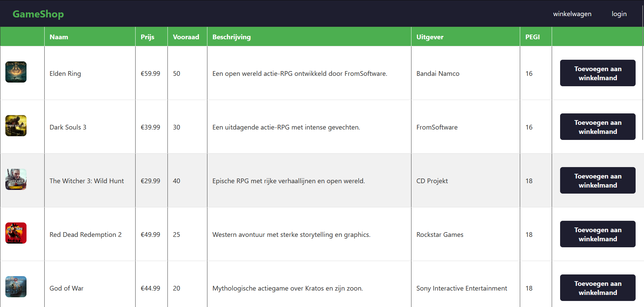This screenshot has height=307, width=644.
Task: Click the Elden Ring cover thumbnail
Action: click(x=16, y=72)
